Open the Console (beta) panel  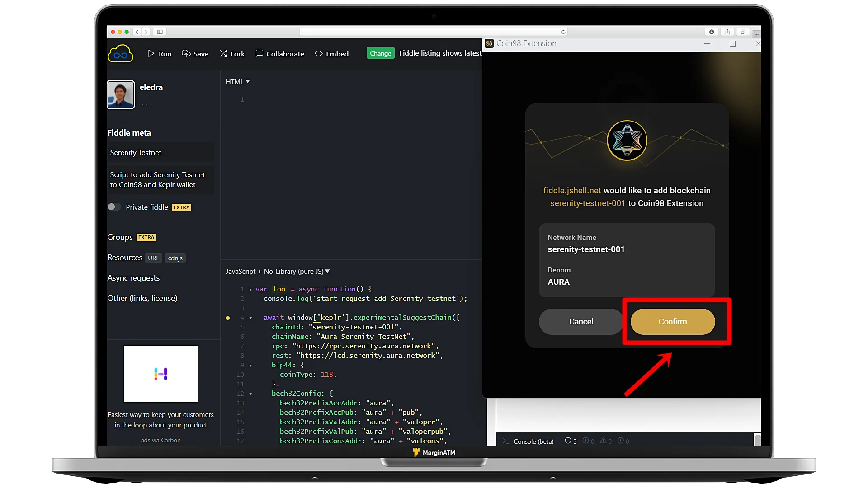(533, 441)
